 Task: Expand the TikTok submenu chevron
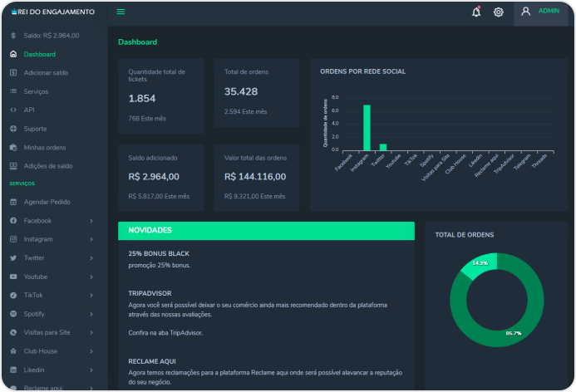(x=91, y=295)
